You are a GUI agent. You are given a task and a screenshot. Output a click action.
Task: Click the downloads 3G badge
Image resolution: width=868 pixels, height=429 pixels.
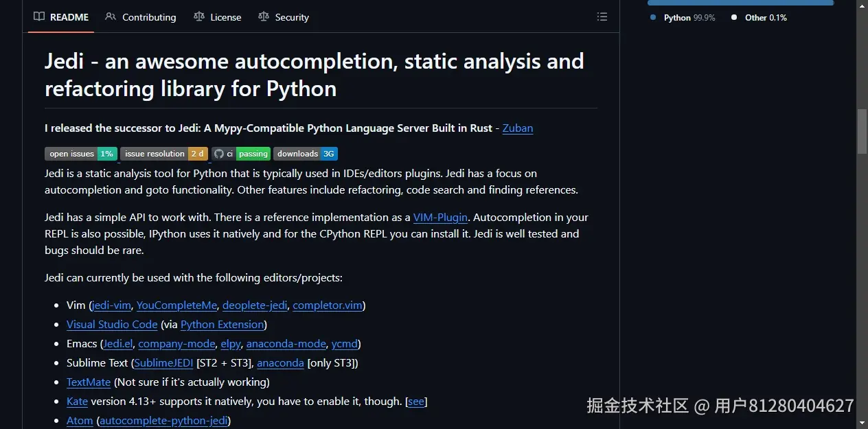tap(306, 154)
